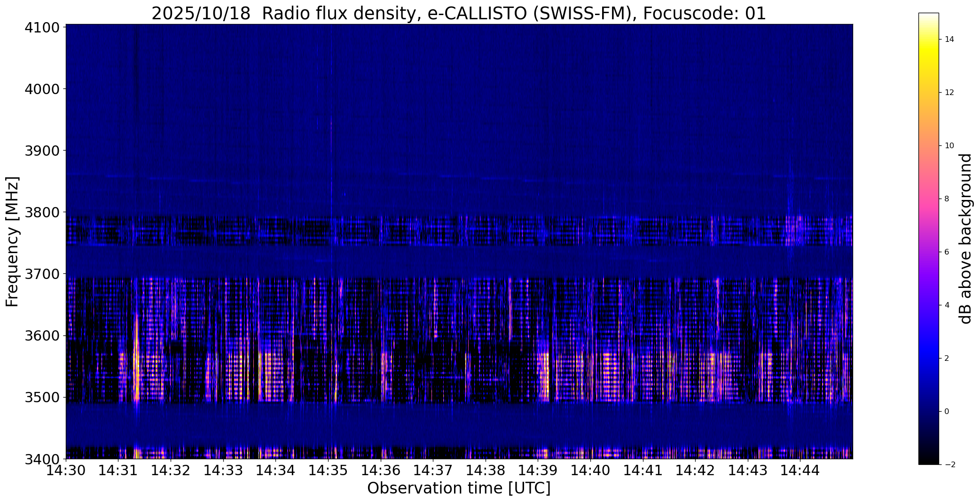Click the 14:40 time tick label
Screen dimensions: 980x502
click(x=591, y=470)
